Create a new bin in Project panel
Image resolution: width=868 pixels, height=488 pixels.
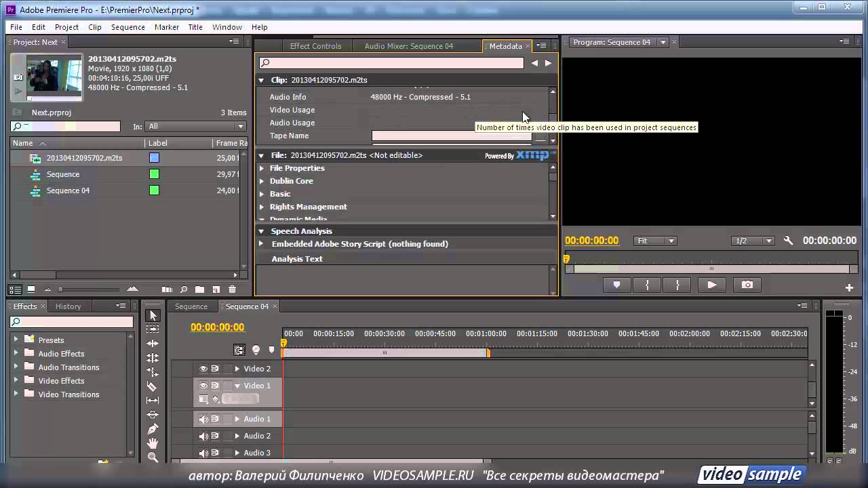(200, 289)
